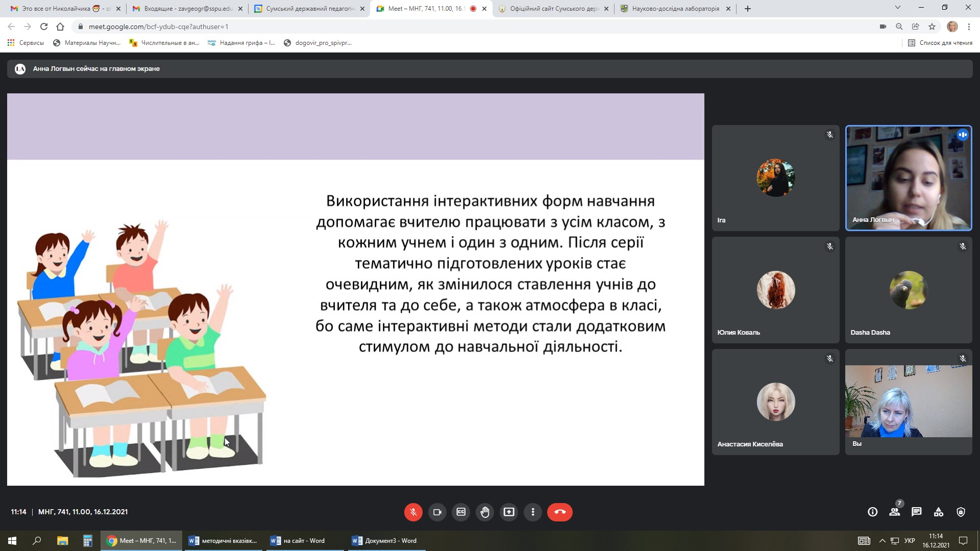This screenshot has height=551, width=980.
Task: Expand the Chrome tab search chevron
Action: click(897, 8)
